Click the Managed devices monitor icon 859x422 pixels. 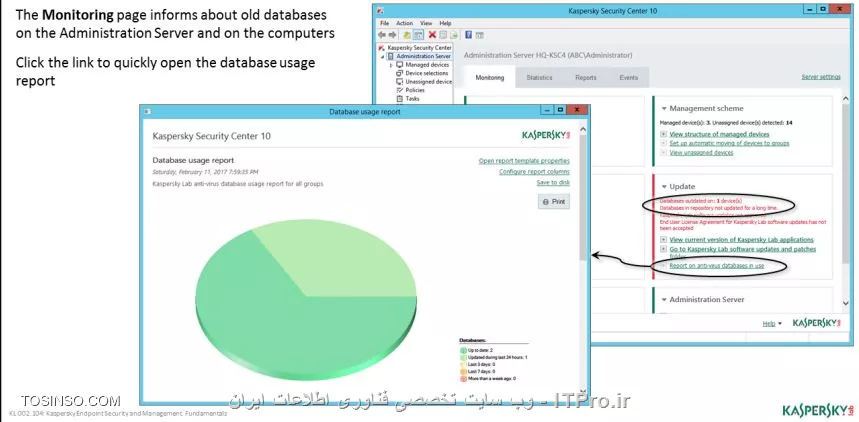coord(399,65)
